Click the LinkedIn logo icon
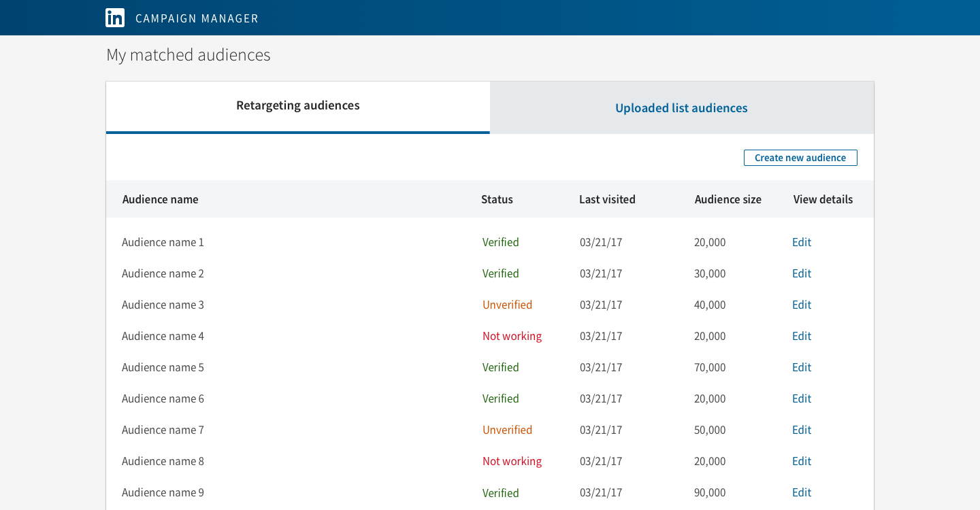The height and width of the screenshot is (510, 980). coord(115,18)
